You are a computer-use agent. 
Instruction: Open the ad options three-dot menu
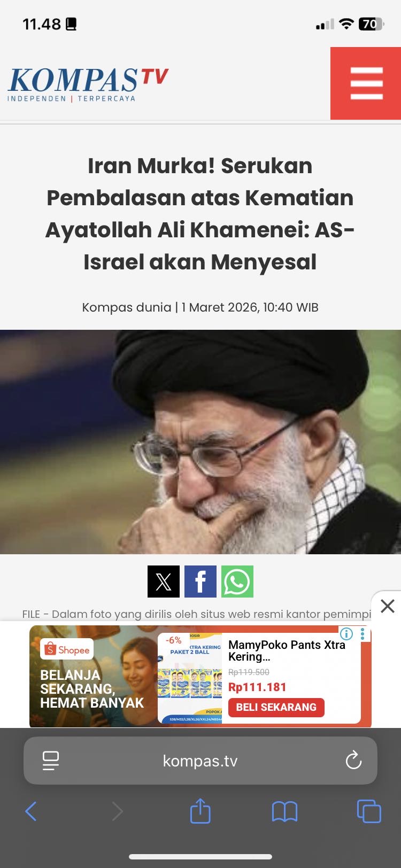(x=363, y=634)
